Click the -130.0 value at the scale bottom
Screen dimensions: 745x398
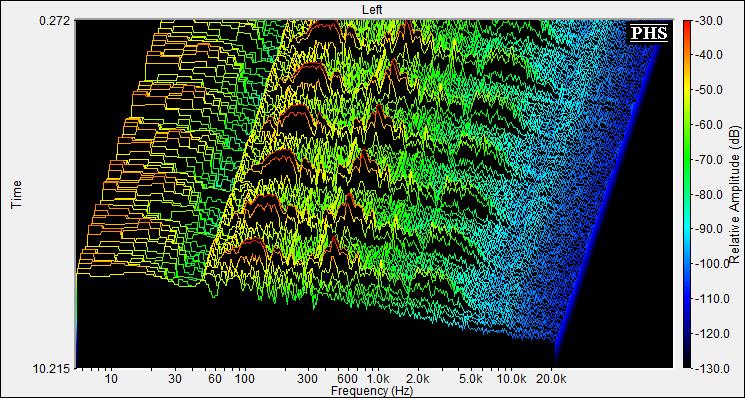tap(711, 368)
